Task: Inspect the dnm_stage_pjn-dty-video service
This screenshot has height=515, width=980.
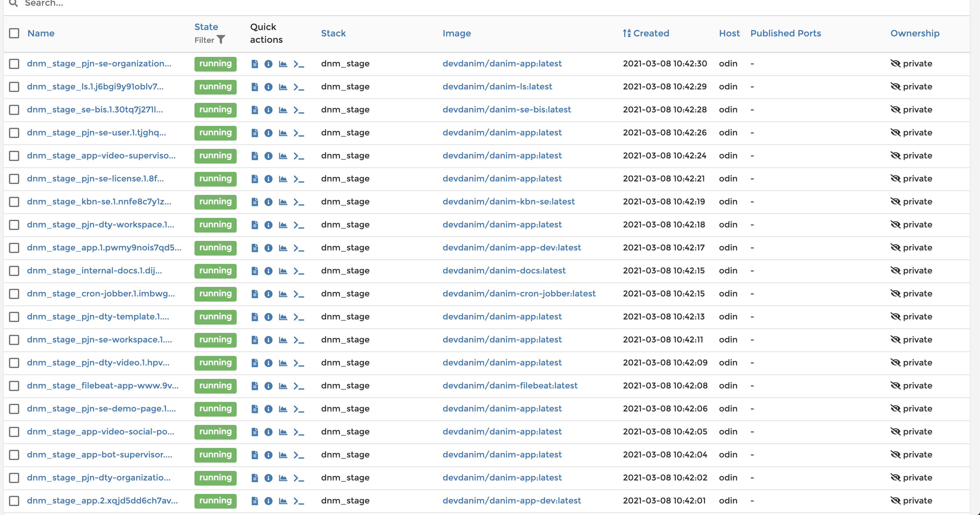Action: click(x=269, y=363)
